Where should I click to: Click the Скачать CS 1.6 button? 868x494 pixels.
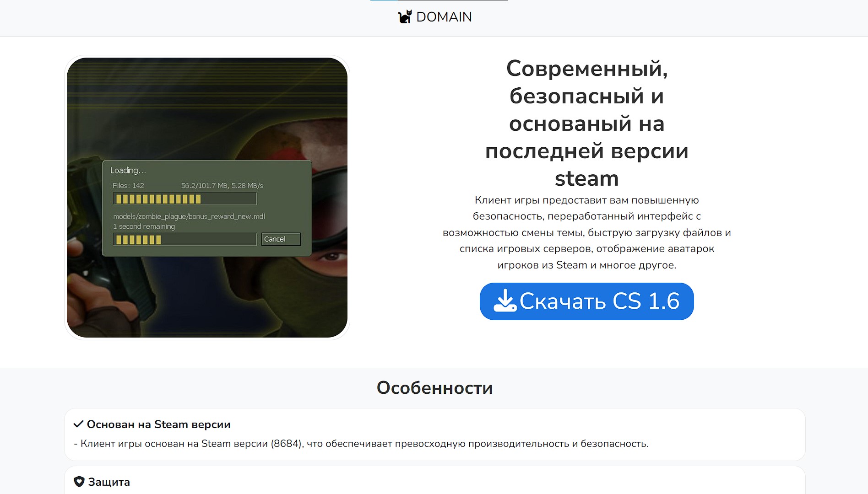[586, 301]
